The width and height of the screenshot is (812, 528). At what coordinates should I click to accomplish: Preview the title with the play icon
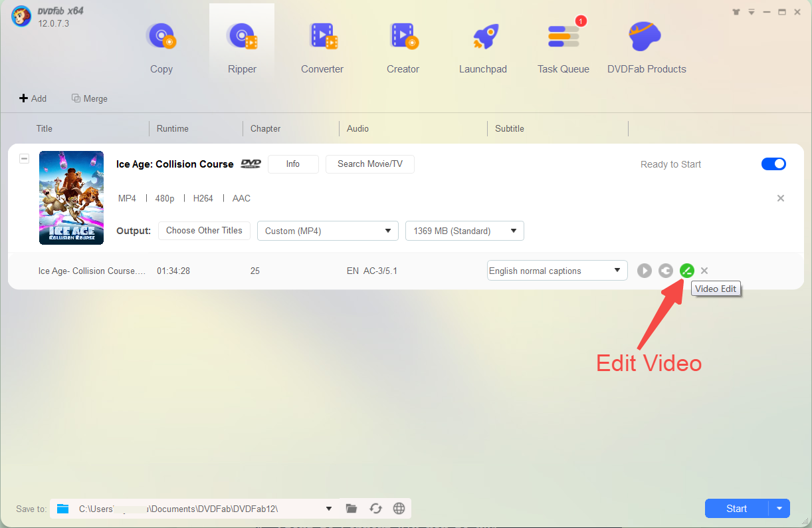[x=645, y=271]
